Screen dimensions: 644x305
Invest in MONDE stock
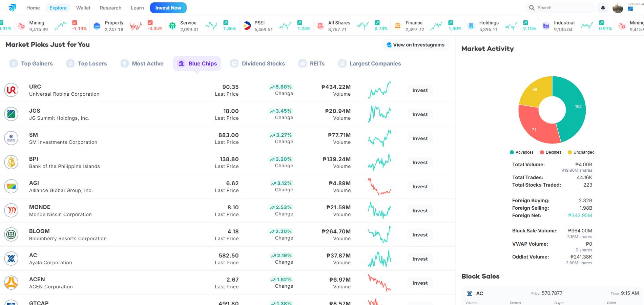click(x=420, y=211)
